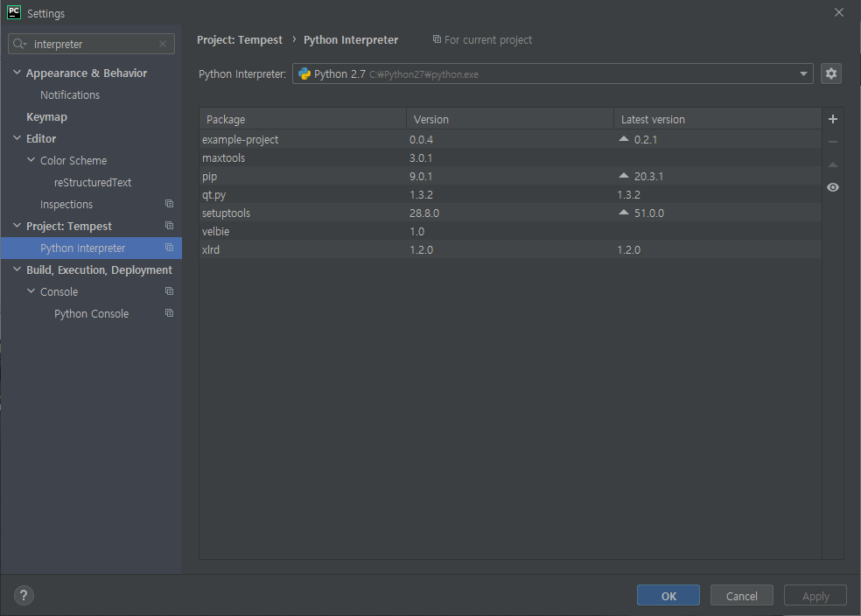This screenshot has height=616, width=861.
Task: Select the maxtools package row
Action: point(510,157)
